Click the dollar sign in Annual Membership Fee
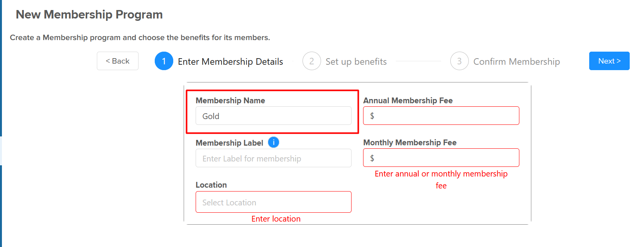644x247 pixels. [x=372, y=116]
